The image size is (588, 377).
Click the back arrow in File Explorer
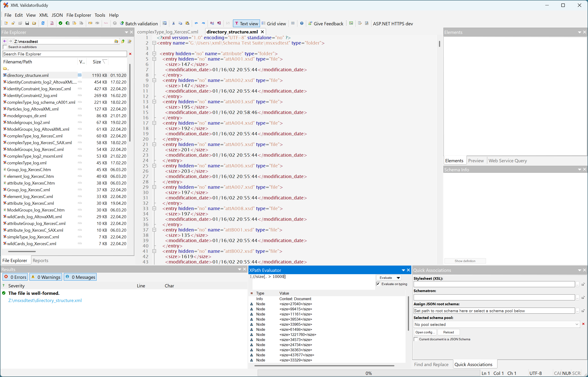pyautogui.click(x=5, y=41)
